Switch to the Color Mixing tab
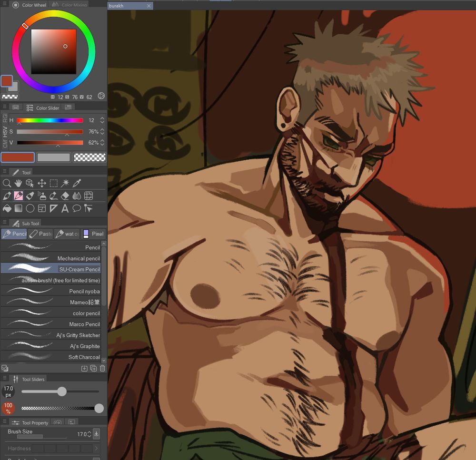This screenshot has width=476, height=460. pyautogui.click(x=69, y=5)
